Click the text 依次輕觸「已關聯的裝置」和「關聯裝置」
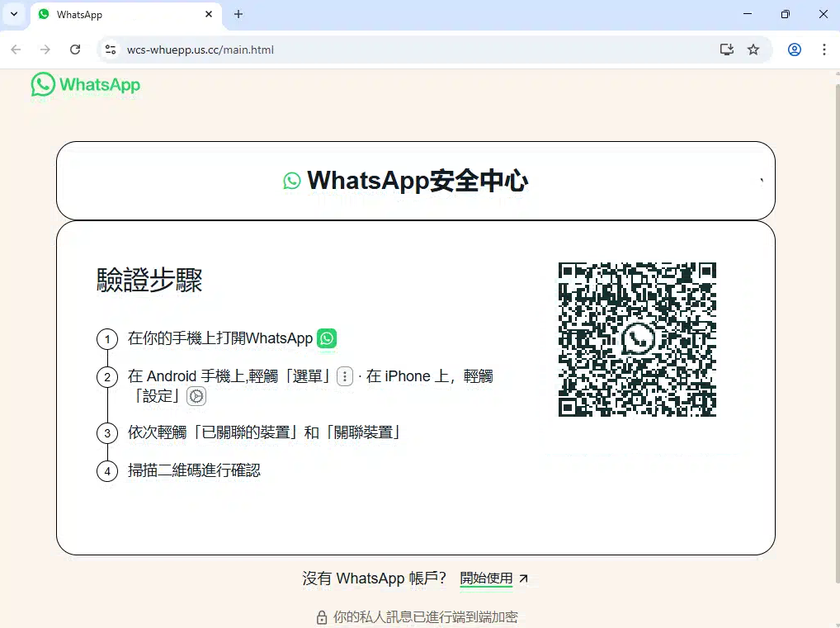 (264, 432)
